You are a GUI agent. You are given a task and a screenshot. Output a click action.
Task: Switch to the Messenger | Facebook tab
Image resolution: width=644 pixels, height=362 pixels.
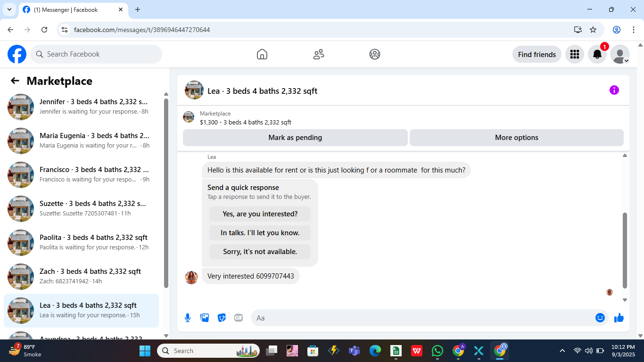[74, 9]
